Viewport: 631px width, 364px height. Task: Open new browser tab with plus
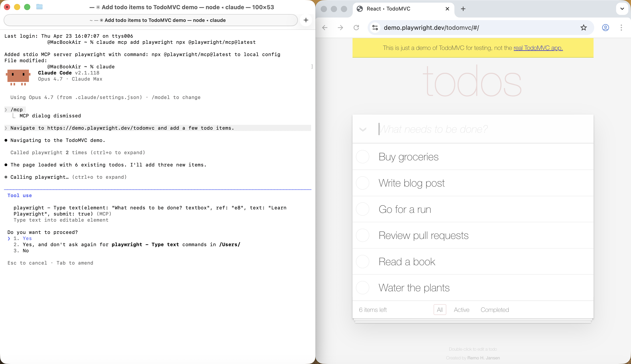463,9
